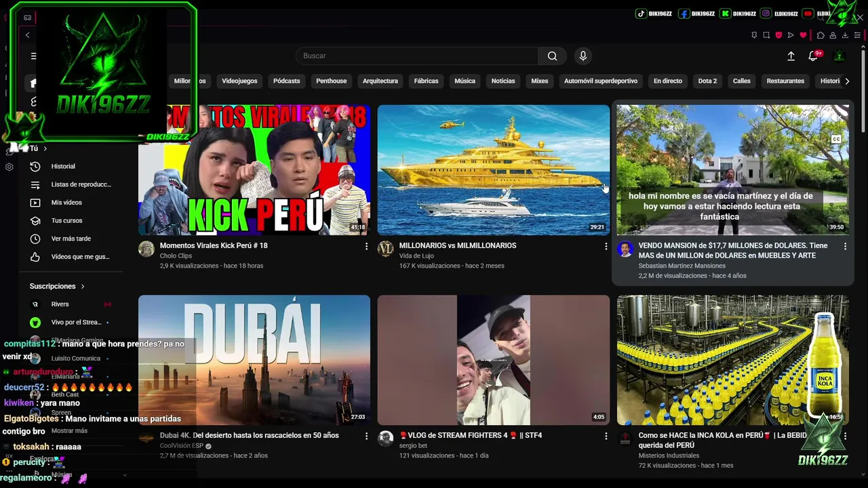Open sidebar settings gear icon
The image size is (868, 488).
click(x=9, y=167)
